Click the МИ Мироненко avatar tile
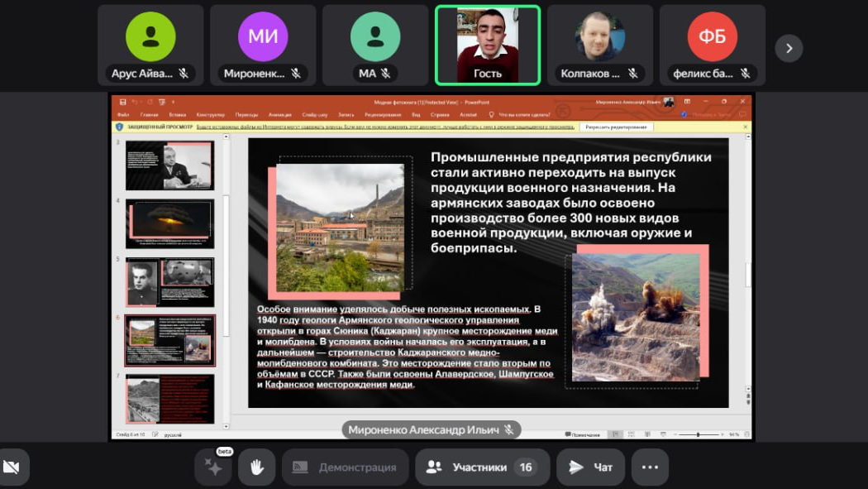Viewport: 868px width, 489px height. pyautogui.click(x=263, y=37)
